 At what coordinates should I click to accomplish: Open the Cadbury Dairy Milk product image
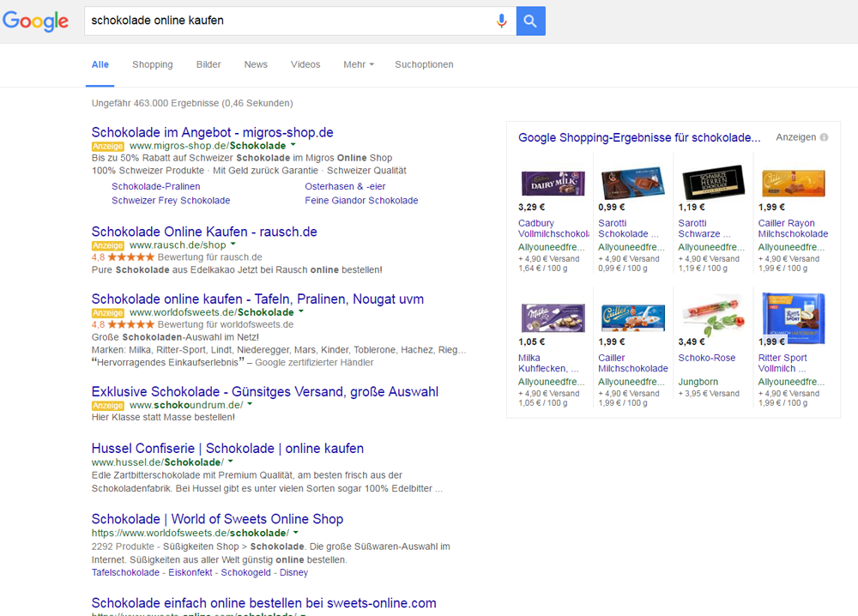553,183
